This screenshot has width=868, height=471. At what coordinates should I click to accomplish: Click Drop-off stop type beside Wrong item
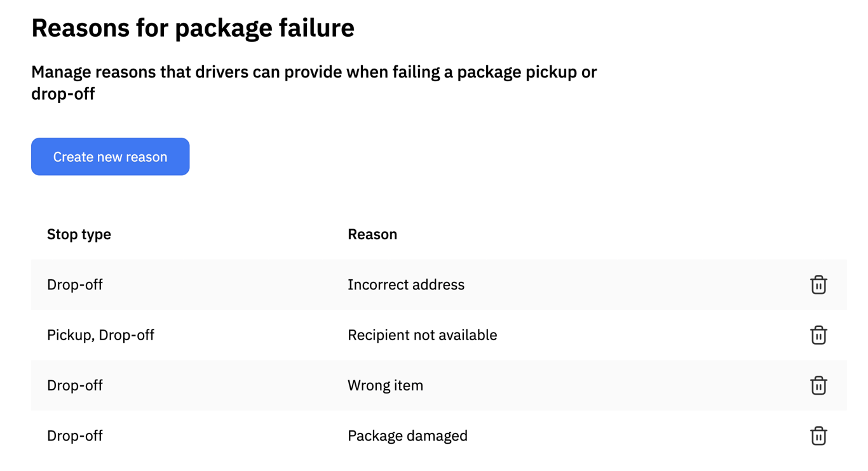point(75,385)
